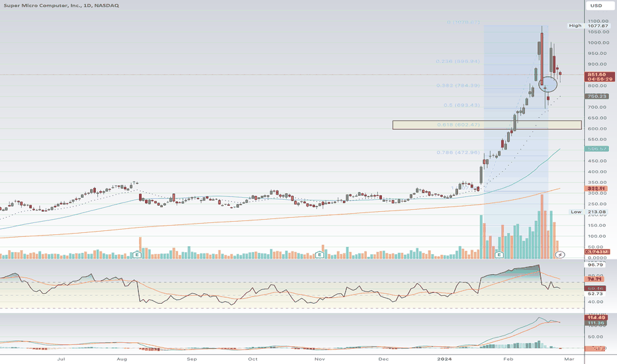617x364 pixels.
Task: Click the 550.00 price axis tick
Action: tap(598, 139)
